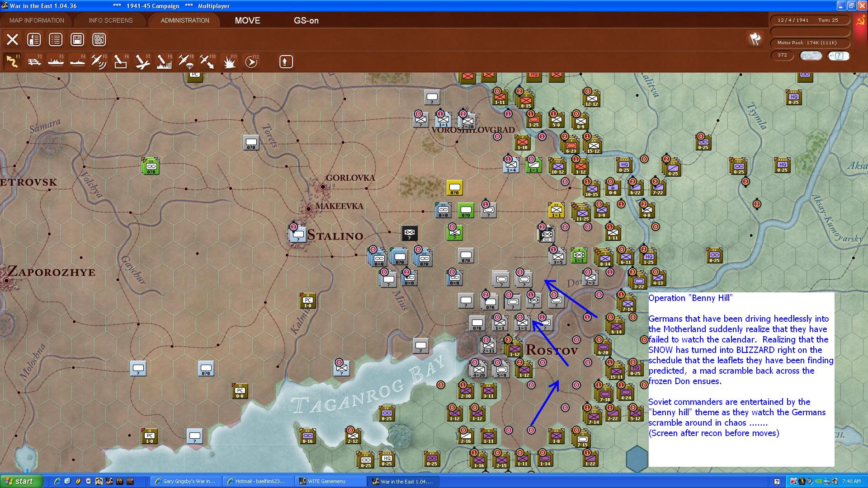Toggle the GS-on ground support setting

[306, 20]
